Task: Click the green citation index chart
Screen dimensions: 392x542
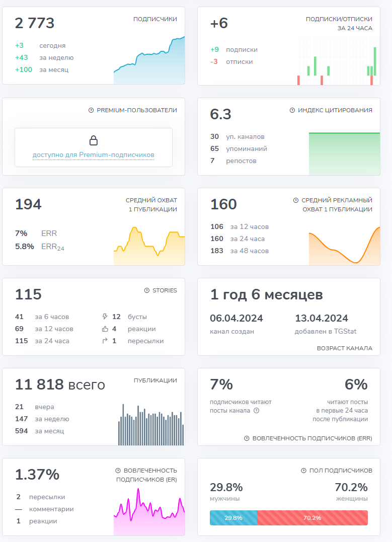Action: pyautogui.click(x=344, y=154)
